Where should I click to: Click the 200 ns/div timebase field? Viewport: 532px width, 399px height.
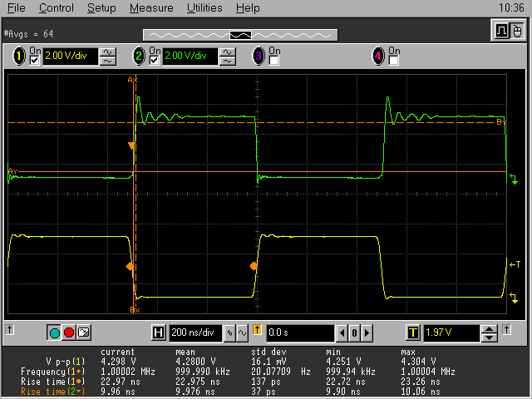click(x=195, y=332)
